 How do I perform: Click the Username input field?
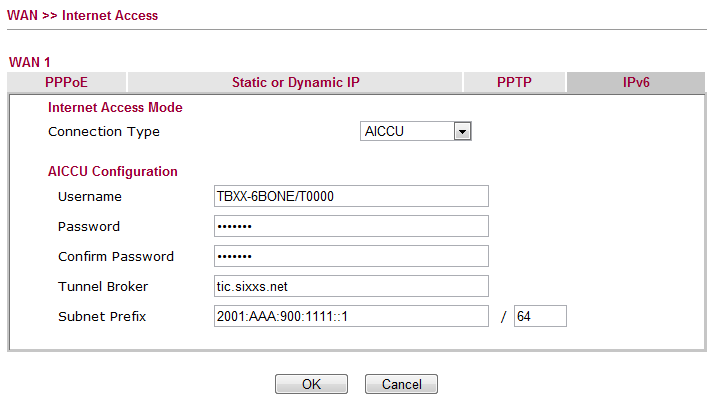pos(351,196)
